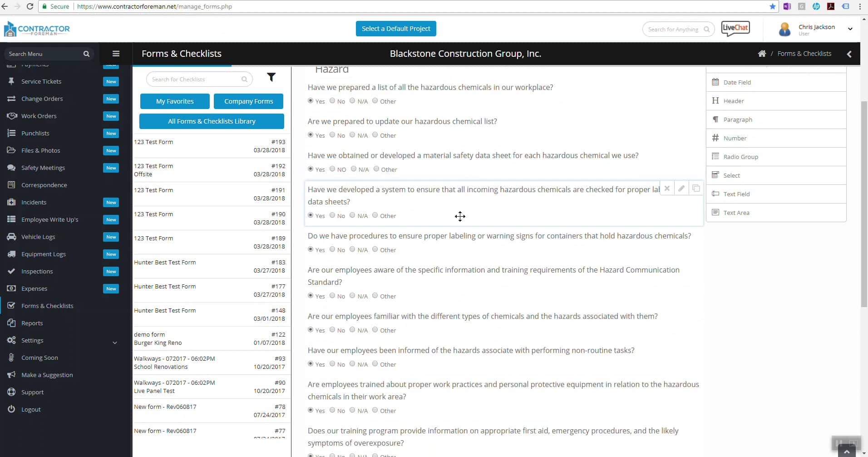Click the duplicate icon on selected question

[696, 188]
